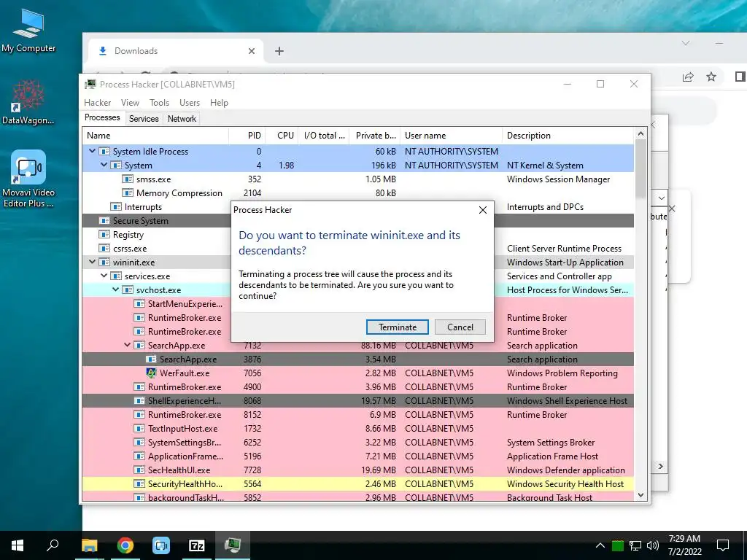
Task: Show hidden system tray icons
Action: click(x=600, y=545)
